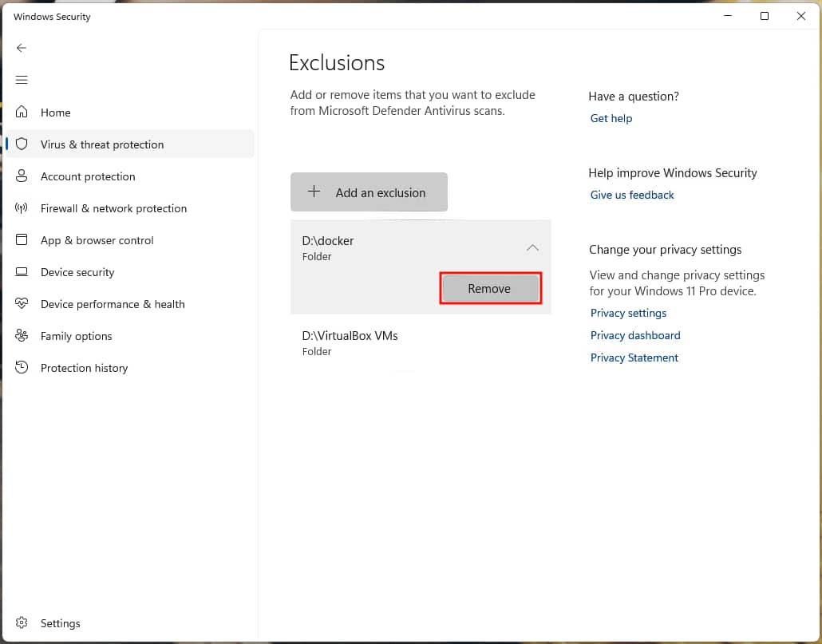The image size is (822, 644).
Task: Click the Device performance heart icon
Action: 22,304
